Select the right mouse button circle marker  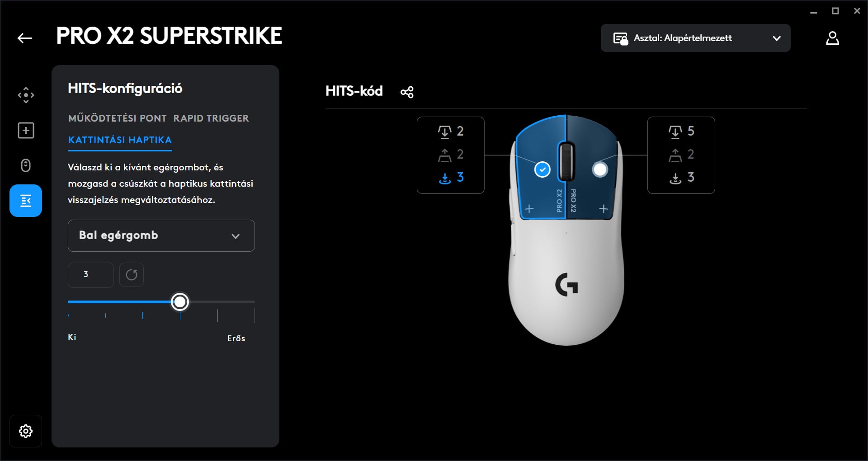pyautogui.click(x=600, y=169)
